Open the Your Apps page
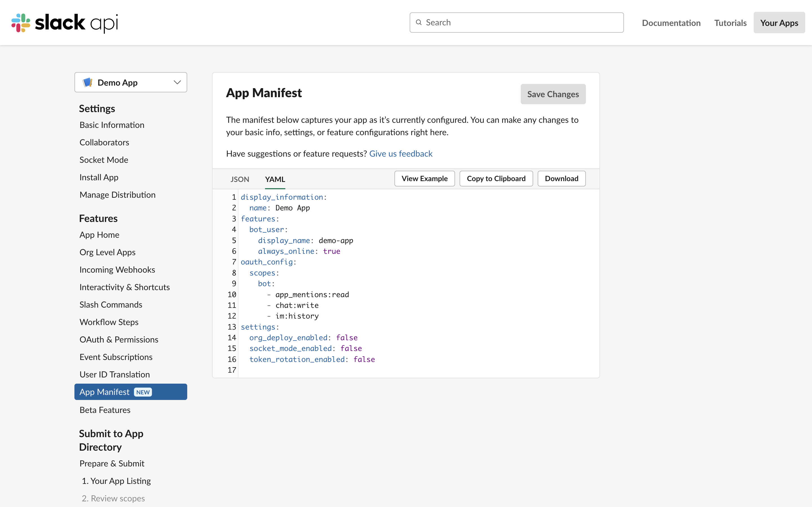This screenshot has width=812, height=507. 779,23
